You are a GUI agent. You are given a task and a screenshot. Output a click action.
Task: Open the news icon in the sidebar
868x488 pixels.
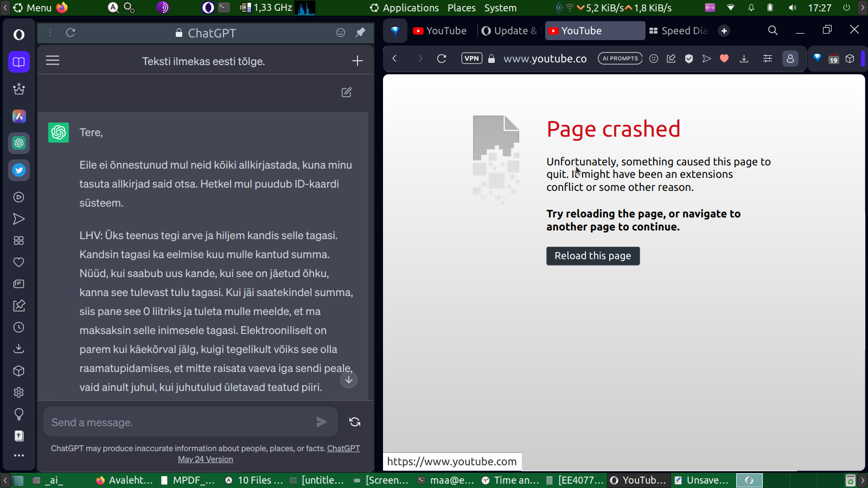(x=19, y=284)
